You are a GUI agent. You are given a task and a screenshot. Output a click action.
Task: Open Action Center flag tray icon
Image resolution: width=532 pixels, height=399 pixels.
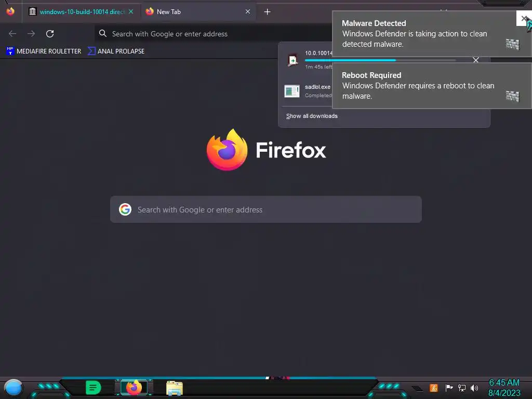click(x=449, y=388)
